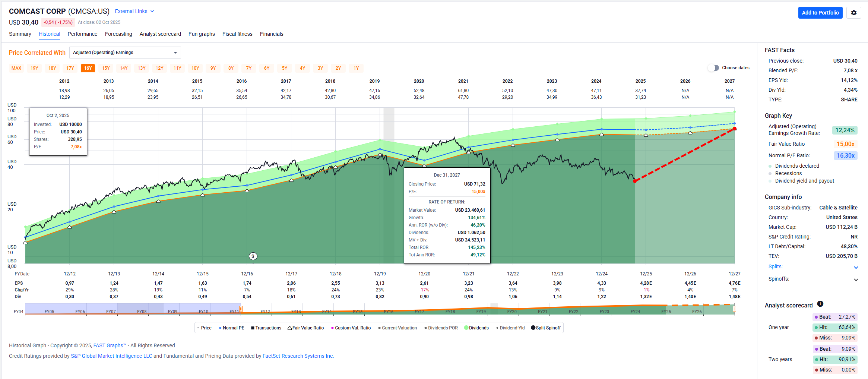Click the Normal PE blue dot legend icon
This screenshot has height=379, width=868.
[220, 328]
